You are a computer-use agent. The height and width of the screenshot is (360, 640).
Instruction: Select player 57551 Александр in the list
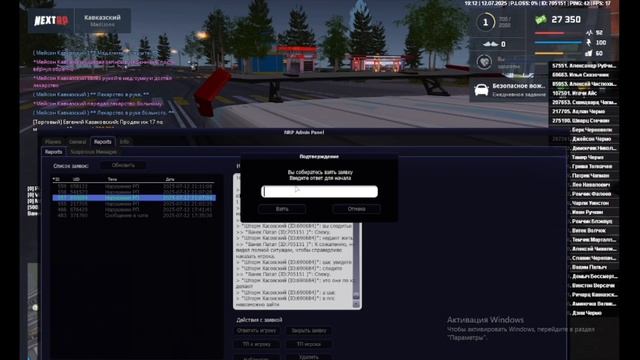[584, 66]
